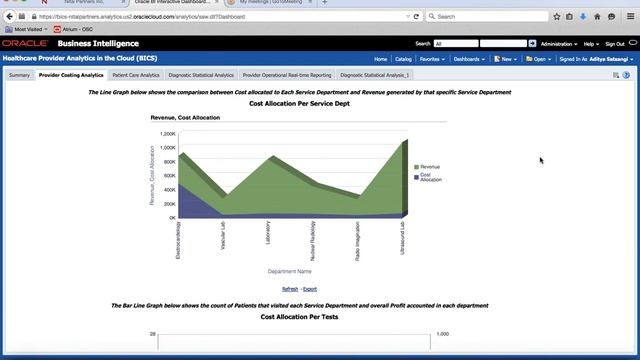Image resolution: width=640 pixels, height=360 pixels.
Task: Click in the BI search text field
Action: [503, 43]
